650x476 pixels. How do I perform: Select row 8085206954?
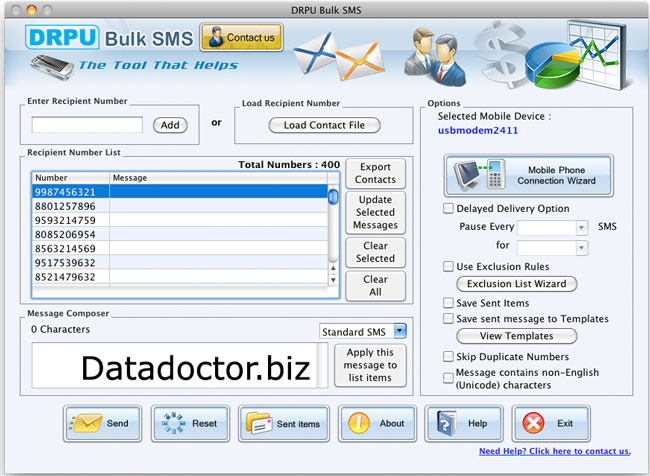coord(180,234)
